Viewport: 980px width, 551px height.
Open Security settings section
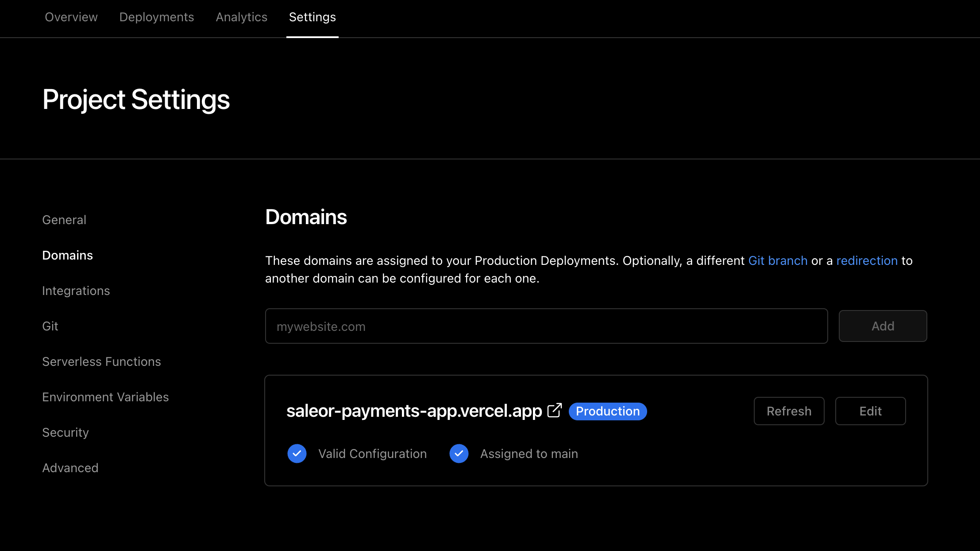pos(66,432)
